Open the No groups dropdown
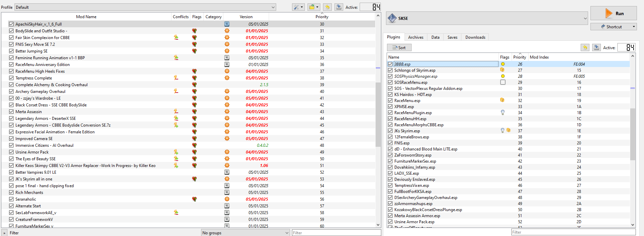 click(x=245, y=233)
